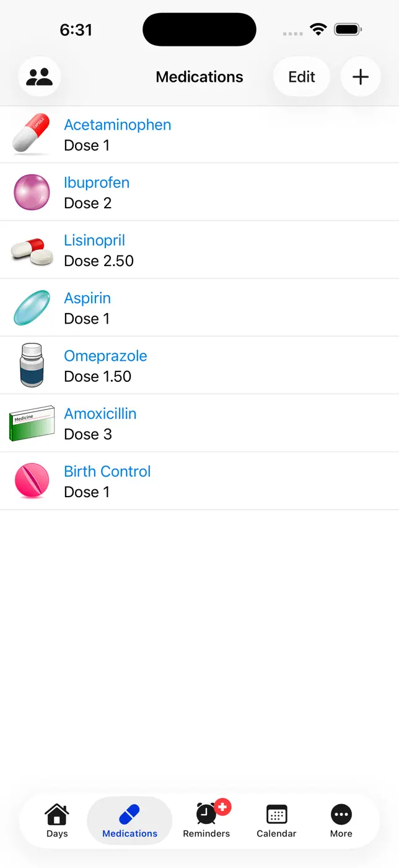The width and height of the screenshot is (399, 868).
Task: Click the red-white capsule icon for Acetaminophen
Action: [x=31, y=134]
